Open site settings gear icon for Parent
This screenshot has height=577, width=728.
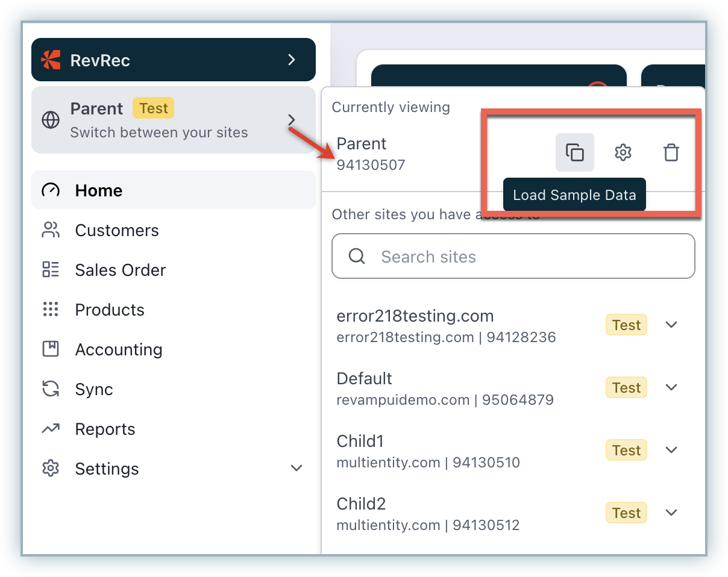[x=623, y=152]
